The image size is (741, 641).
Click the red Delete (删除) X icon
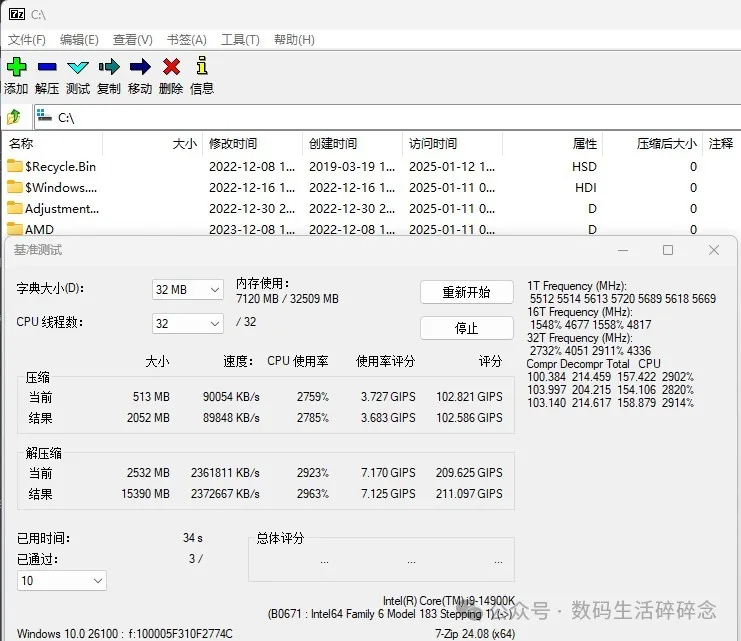click(x=171, y=67)
